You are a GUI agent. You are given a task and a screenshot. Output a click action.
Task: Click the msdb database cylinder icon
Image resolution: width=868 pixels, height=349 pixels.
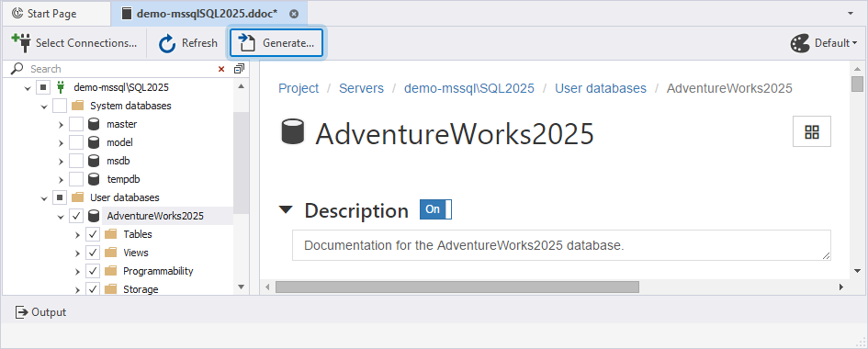[94, 161]
